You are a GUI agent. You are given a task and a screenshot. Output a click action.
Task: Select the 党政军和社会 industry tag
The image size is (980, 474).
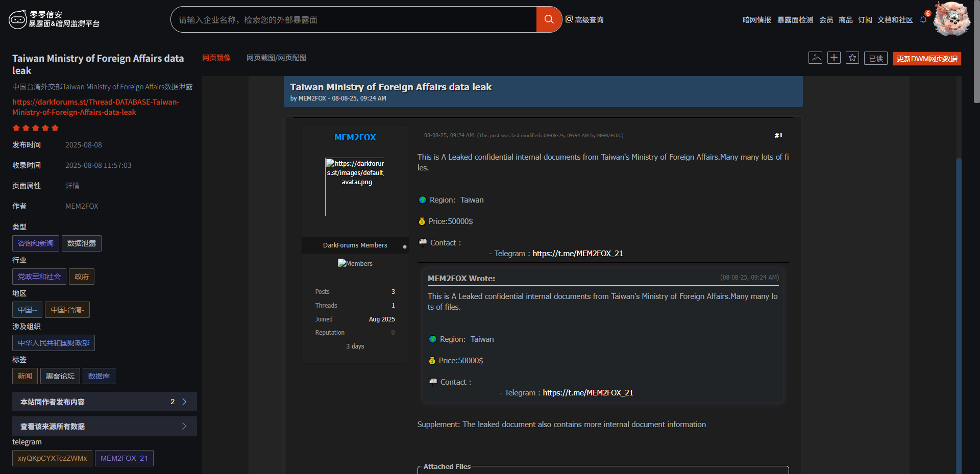point(39,277)
